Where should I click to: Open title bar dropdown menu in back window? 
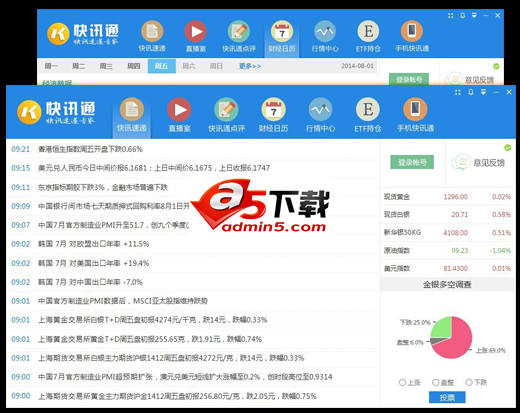474,15
